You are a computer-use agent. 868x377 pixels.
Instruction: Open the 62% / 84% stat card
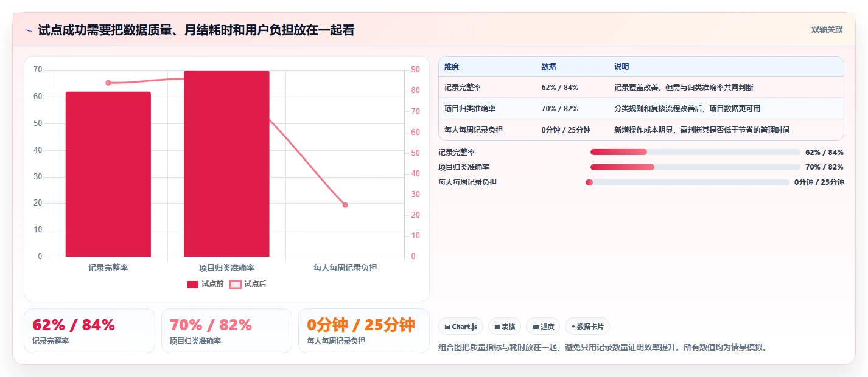point(89,331)
